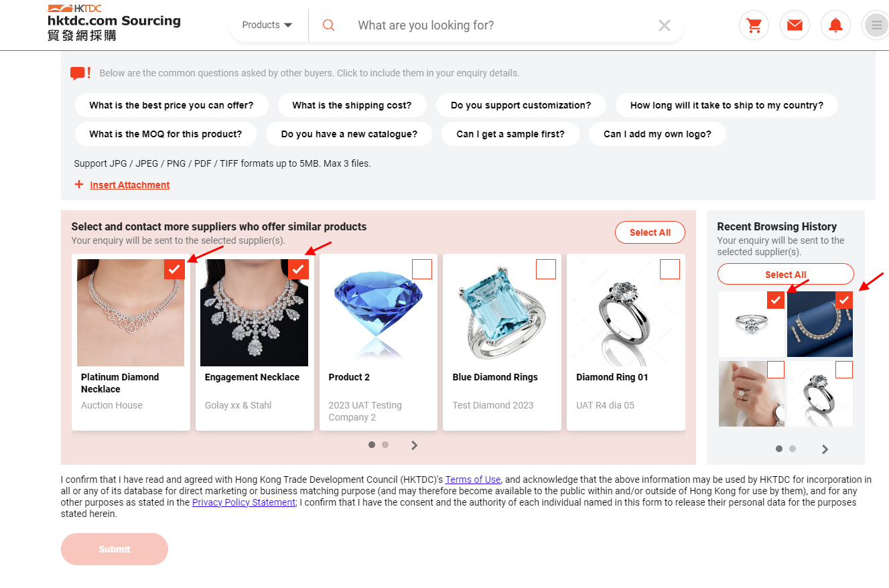Image resolution: width=889 pixels, height=588 pixels.
Task: Open the hamburger menu icon
Action: click(x=876, y=25)
